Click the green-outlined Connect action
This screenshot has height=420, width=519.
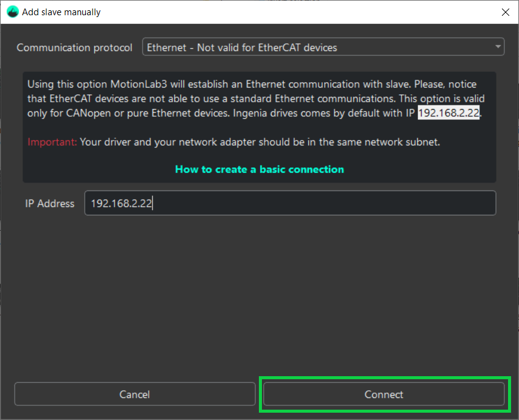coord(384,394)
